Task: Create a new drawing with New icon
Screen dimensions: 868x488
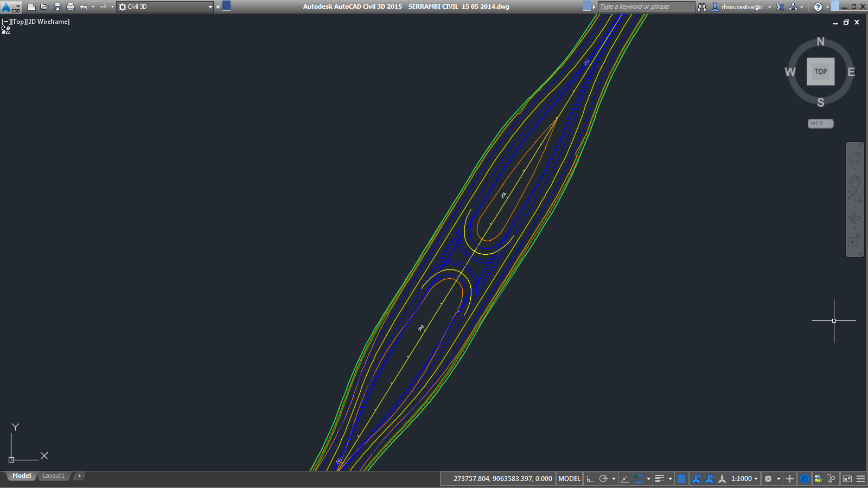Action: [31, 7]
